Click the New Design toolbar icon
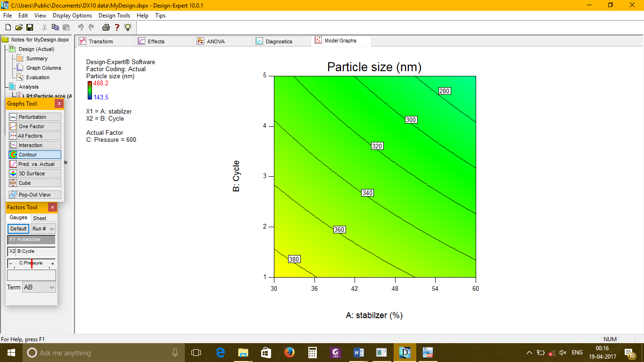The height and width of the screenshot is (362, 644). click(x=8, y=27)
